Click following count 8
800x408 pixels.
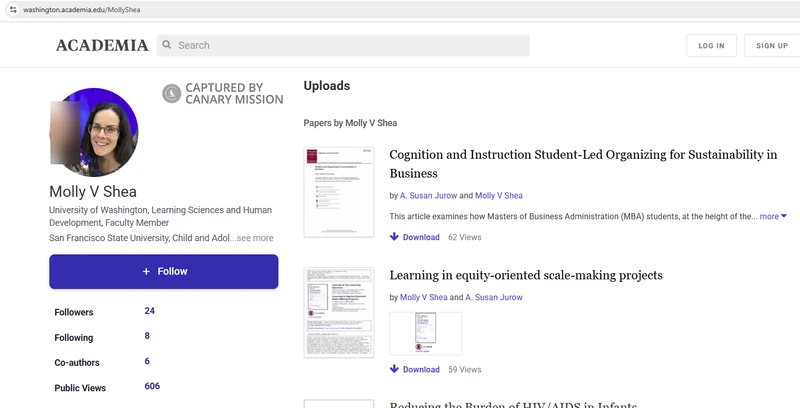[x=147, y=336]
